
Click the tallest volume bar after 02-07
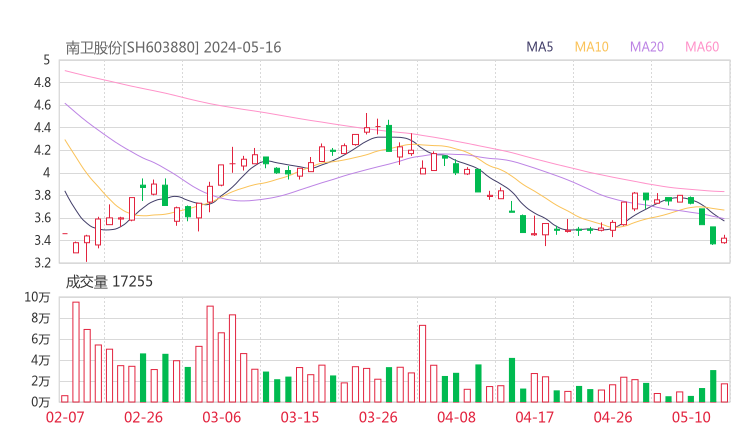point(76,352)
